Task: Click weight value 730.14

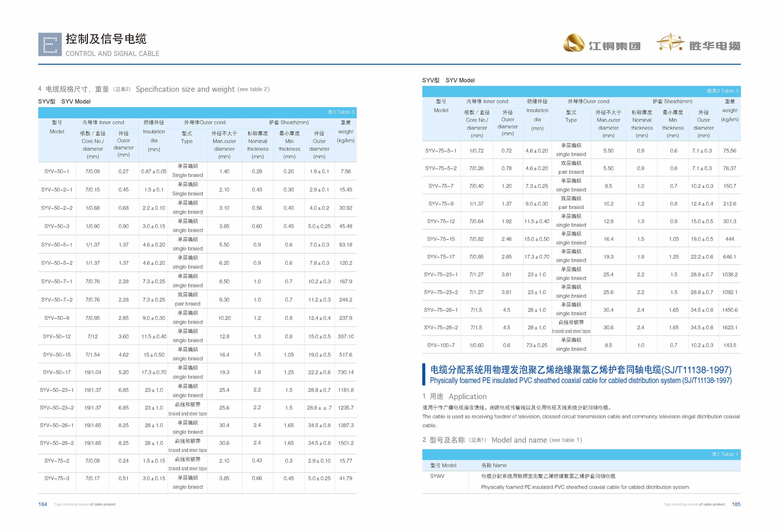Action: (x=346, y=372)
